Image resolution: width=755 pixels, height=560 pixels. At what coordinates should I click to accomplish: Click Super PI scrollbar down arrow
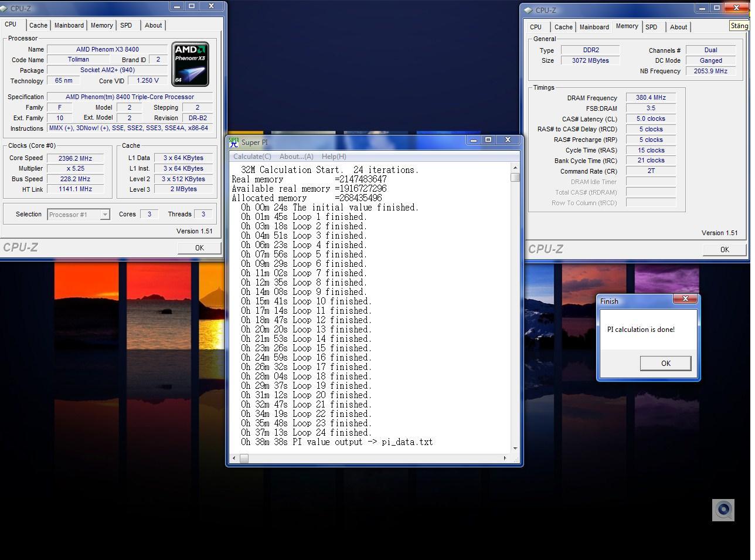pos(515,449)
